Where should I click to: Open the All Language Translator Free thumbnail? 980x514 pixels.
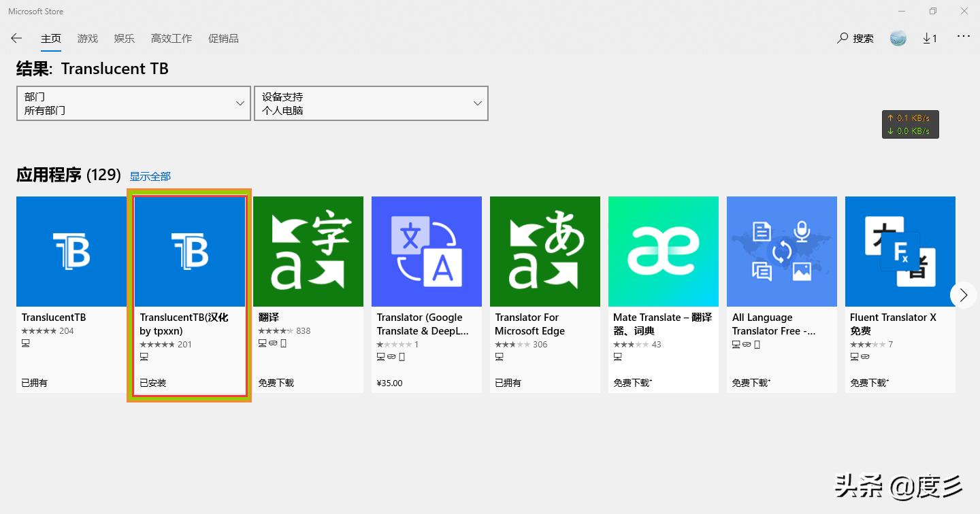[x=782, y=252]
